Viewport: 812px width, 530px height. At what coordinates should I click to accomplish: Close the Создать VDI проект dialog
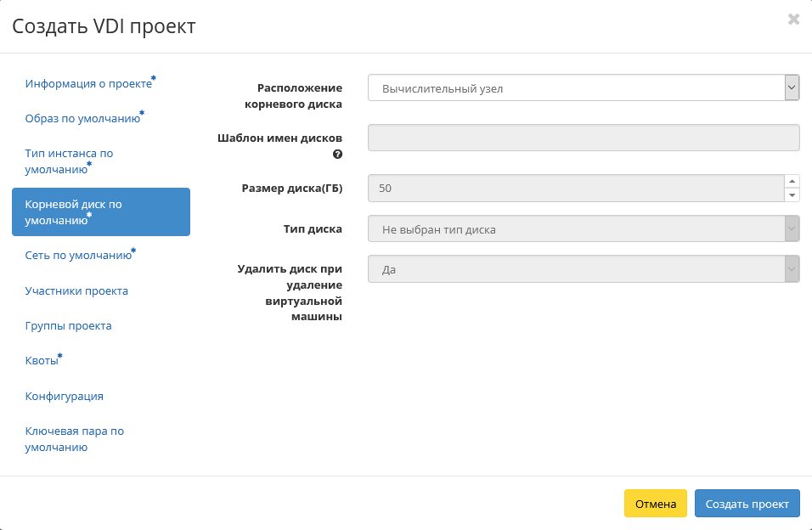pos(793,20)
